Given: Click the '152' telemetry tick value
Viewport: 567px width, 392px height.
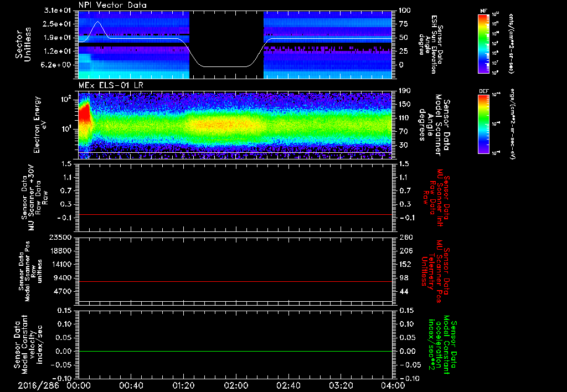Looking at the screenshot, I should point(405,264).
